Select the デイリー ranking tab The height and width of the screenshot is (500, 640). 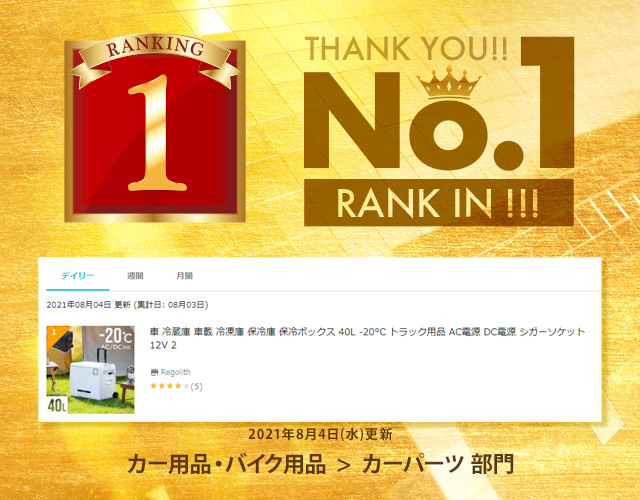(78, 276)
